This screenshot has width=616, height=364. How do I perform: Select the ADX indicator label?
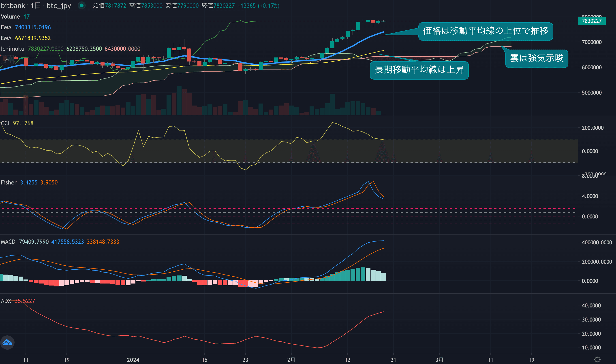tap(6, 301)
